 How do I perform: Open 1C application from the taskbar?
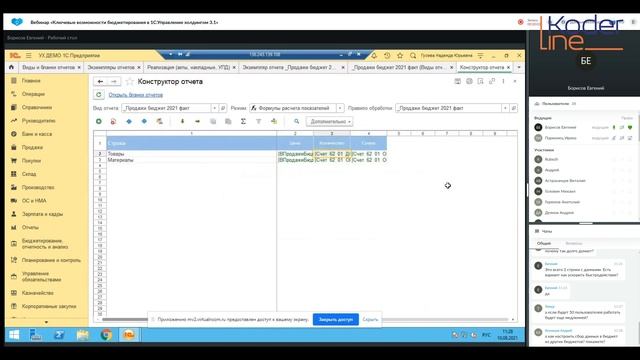(x=129, y=335)
